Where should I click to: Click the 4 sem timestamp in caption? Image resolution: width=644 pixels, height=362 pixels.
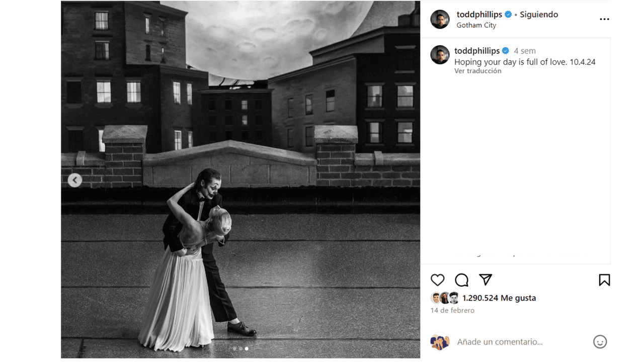click(525, 51)
